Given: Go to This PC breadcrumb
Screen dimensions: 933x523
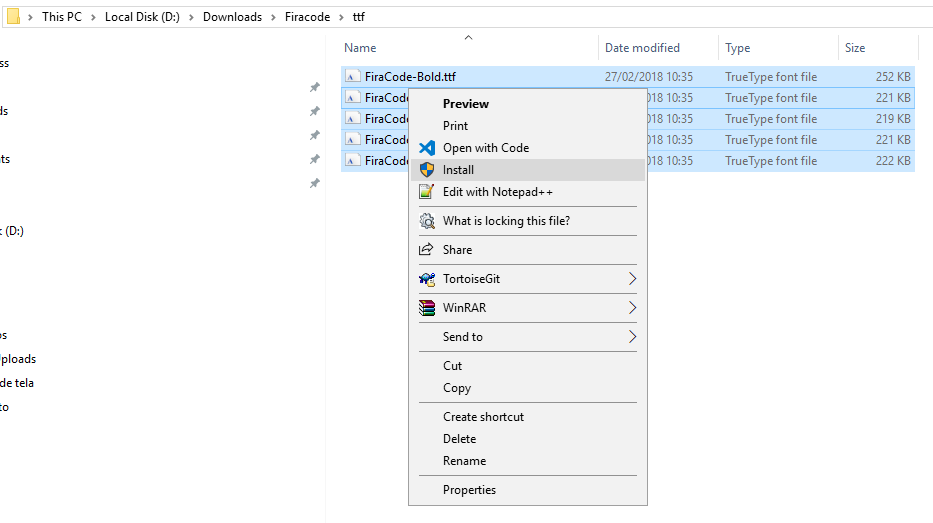Looking at the screenshot, I should click(62, 17).
